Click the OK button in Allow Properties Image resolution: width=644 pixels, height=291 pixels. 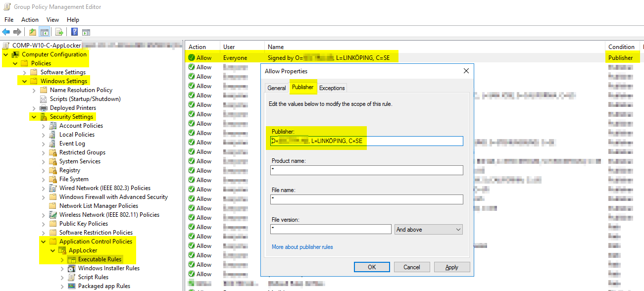[x=372, y=267]
